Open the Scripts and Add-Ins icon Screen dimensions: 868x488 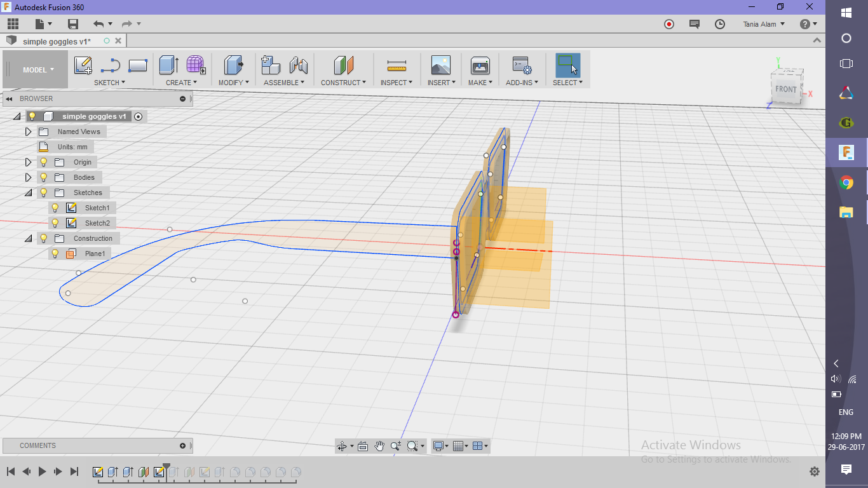click(x=522, y=65)
